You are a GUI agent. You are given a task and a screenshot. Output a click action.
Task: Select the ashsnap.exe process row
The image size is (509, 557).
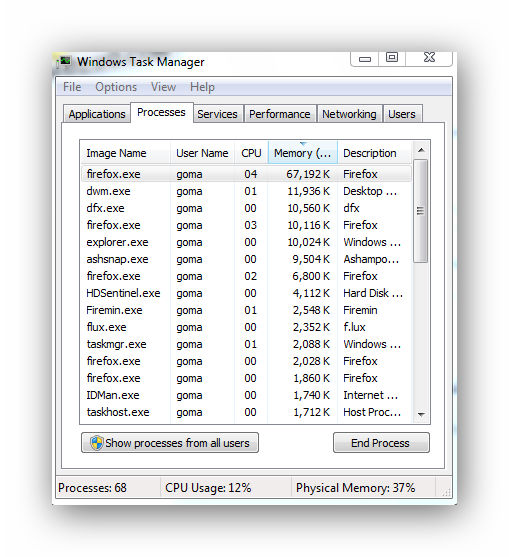pos(246,259)
